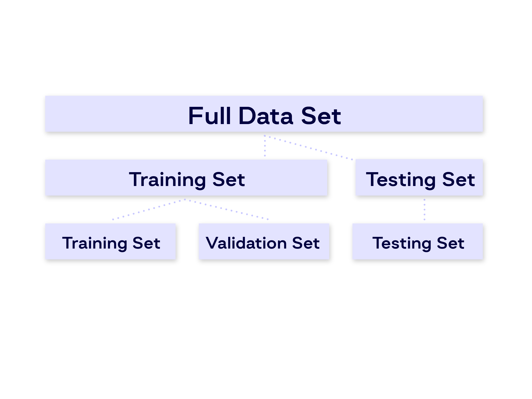Click the word "Data" in the top box
Viewport: 532px width, 399px height.
pyautogui.click(x=266, y=116)
